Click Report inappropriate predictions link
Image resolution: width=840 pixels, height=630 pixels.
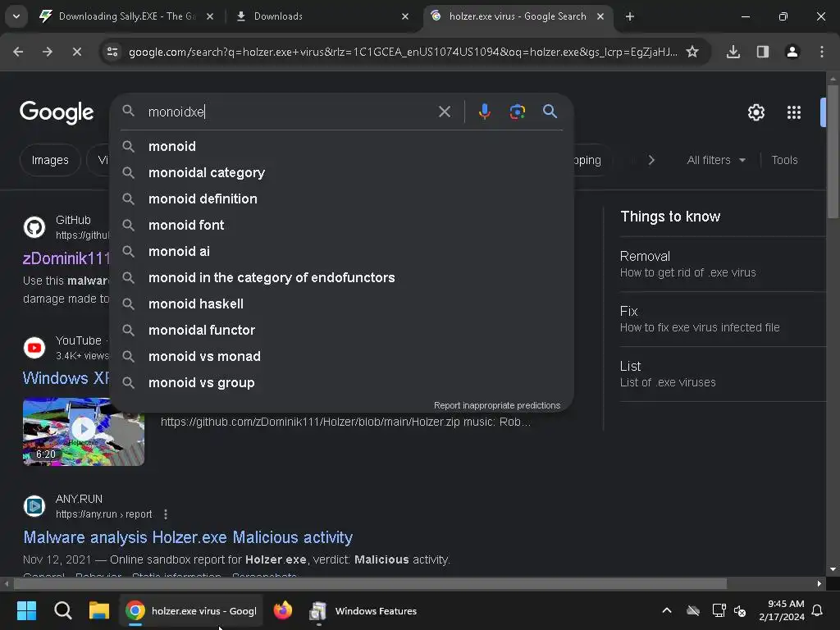497,405
